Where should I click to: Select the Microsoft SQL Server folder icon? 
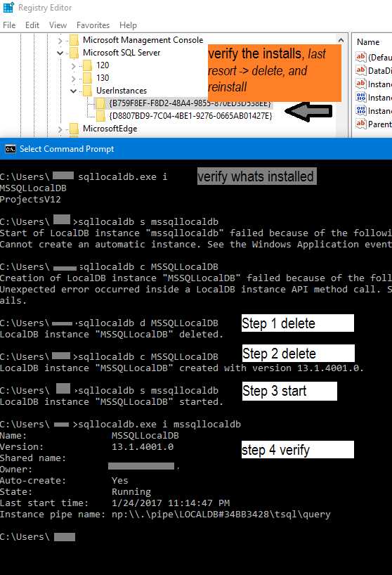pos(74,53)
